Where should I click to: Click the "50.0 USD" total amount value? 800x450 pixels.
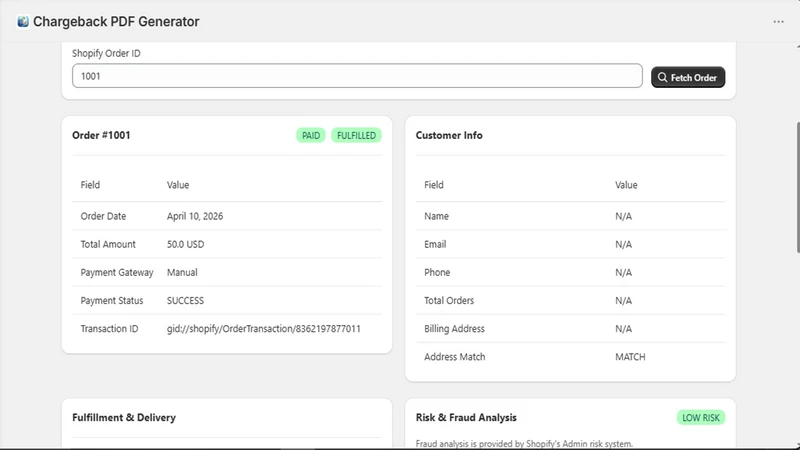coord(185,244)
